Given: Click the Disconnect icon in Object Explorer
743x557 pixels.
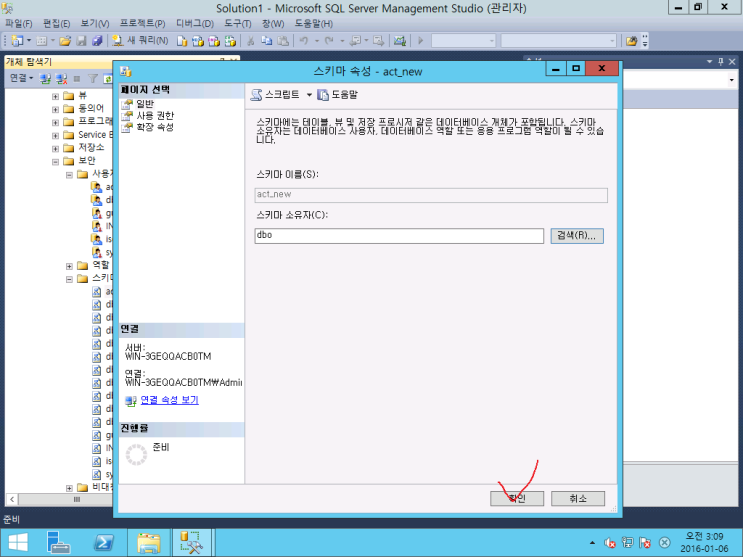Looking at the screenshot, I should coord(61,79).
